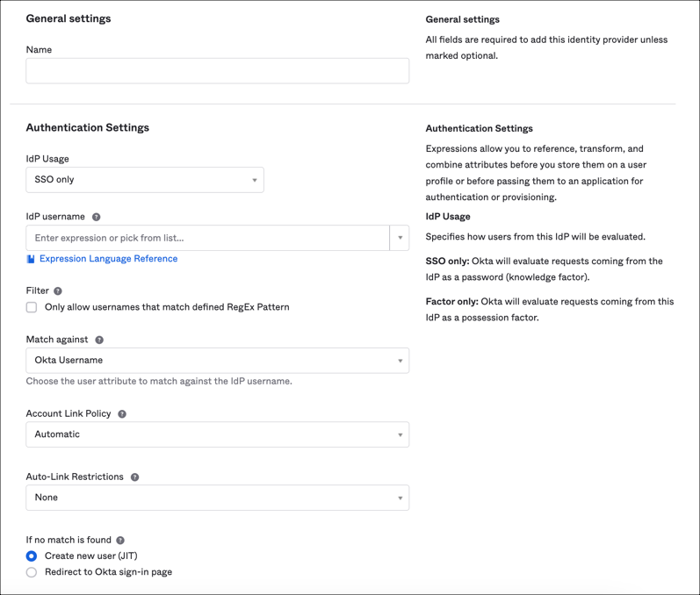
Task: Click the Only allow usernames RegEx label text
Action: 167,307
